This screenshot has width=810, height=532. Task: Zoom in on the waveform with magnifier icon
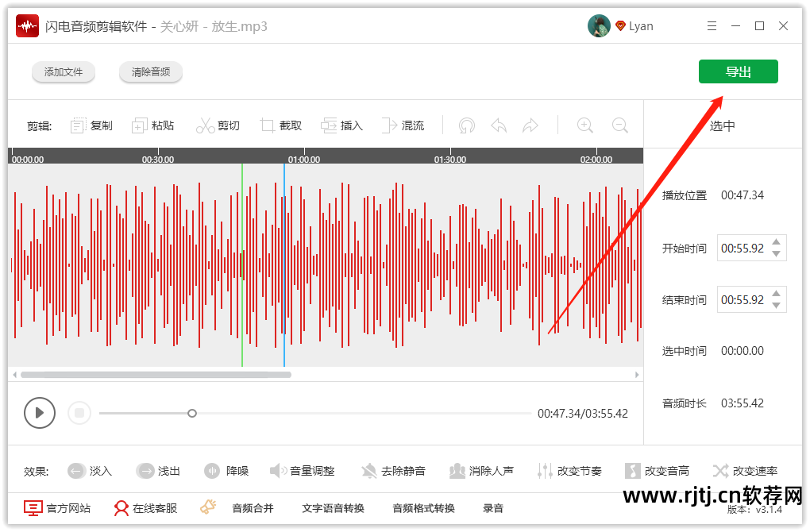(585, 125)
